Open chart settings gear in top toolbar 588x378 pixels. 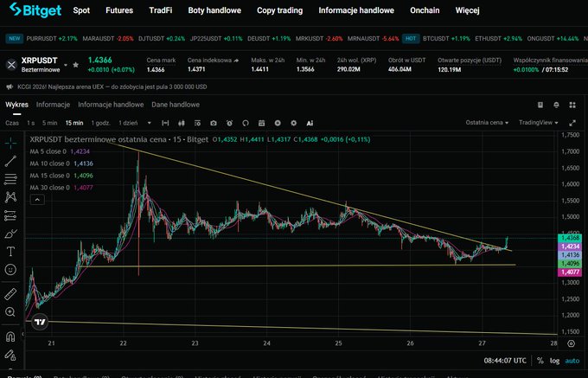click(294, 123)
